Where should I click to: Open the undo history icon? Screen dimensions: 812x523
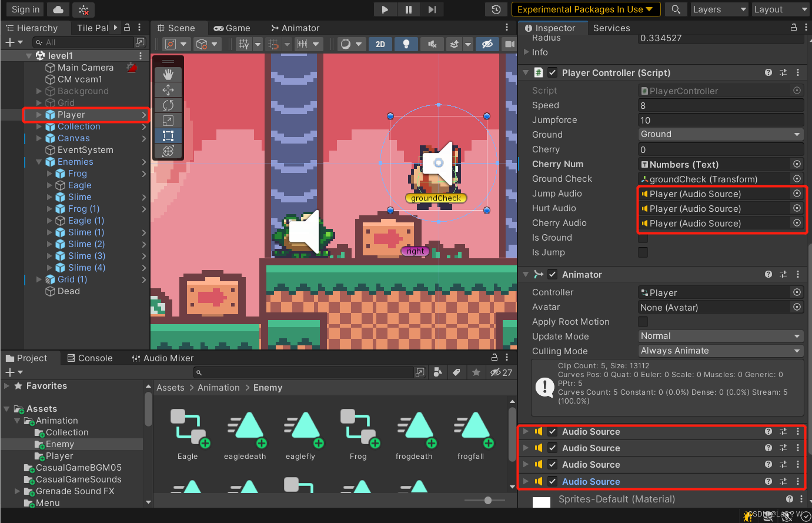point(496,9)
